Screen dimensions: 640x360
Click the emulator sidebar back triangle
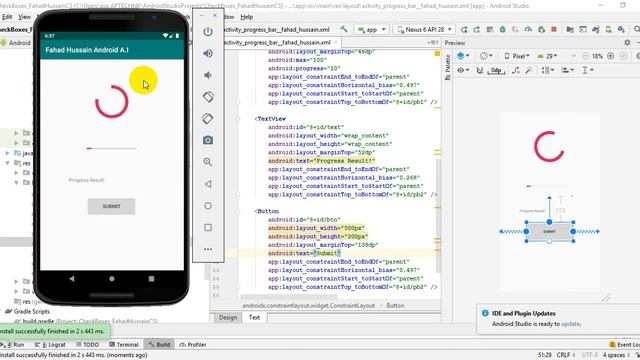pos(208,184)
